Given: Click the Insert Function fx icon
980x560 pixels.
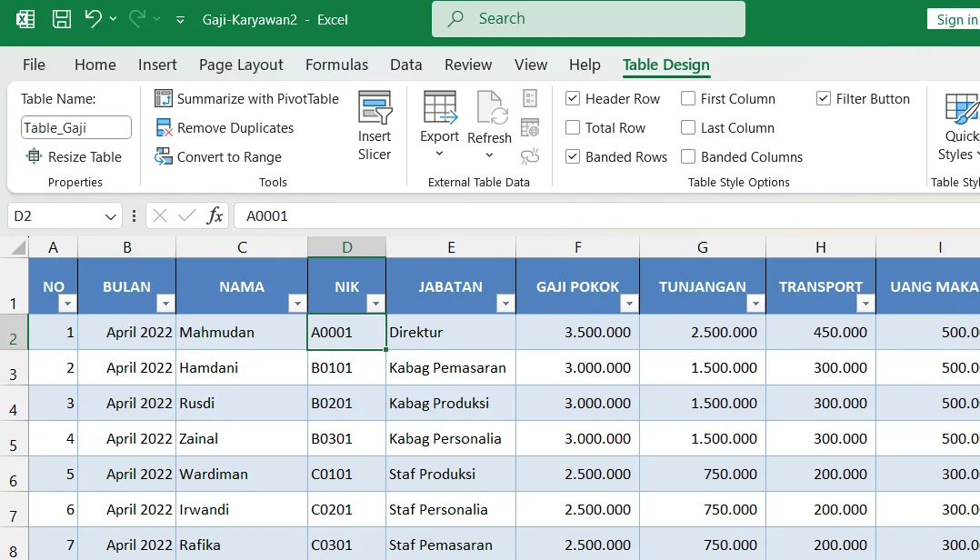Looking at the screenshot, I should [x=215, y=215].
